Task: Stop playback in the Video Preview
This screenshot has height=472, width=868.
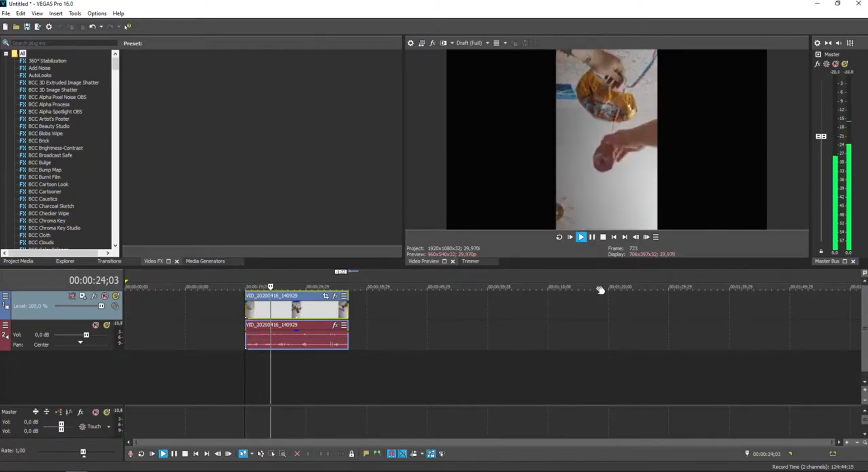Action: pos(603,237)
